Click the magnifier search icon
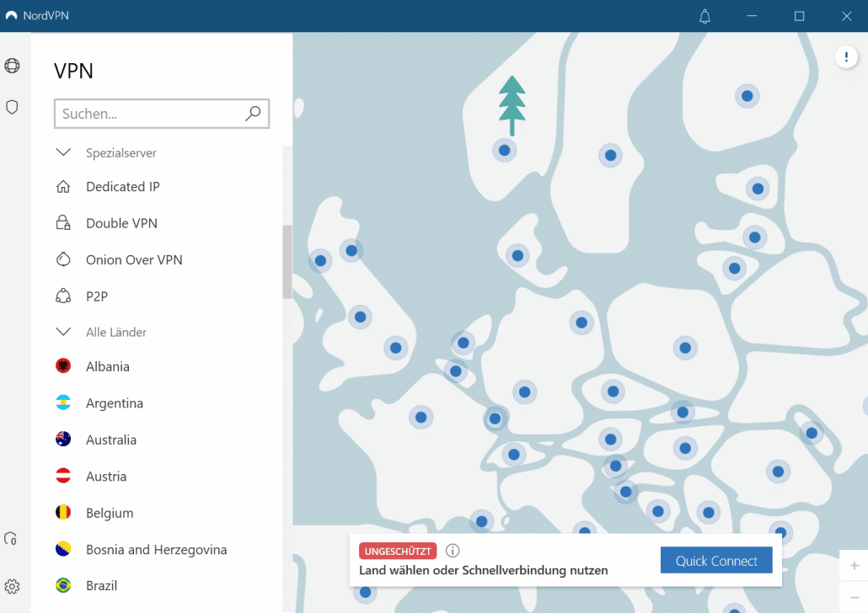 (253, 114)
